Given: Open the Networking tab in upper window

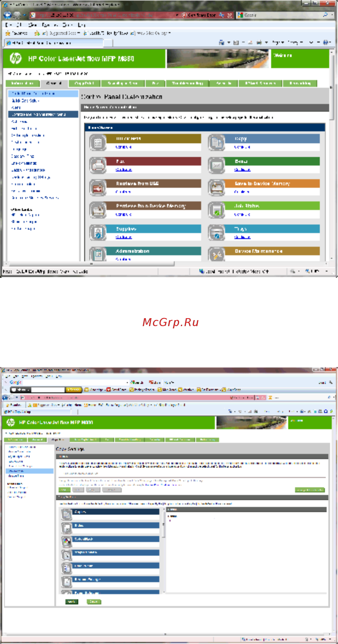Looking at the screenshot, I should click(300, 83).
